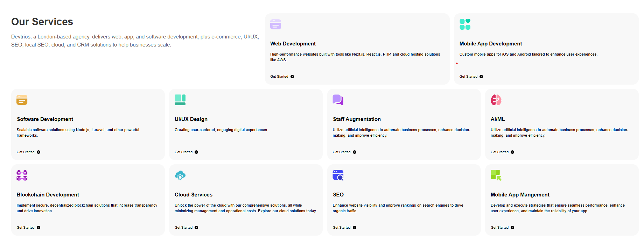The image size is (644, 244).
Task: Click the Mobile App Mangement green icon
Action: (496, 175)
